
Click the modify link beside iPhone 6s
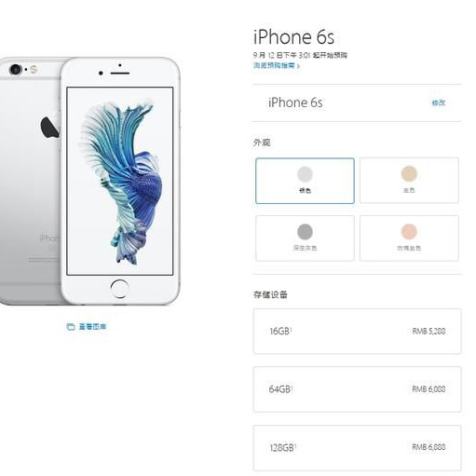click(439, 102)
